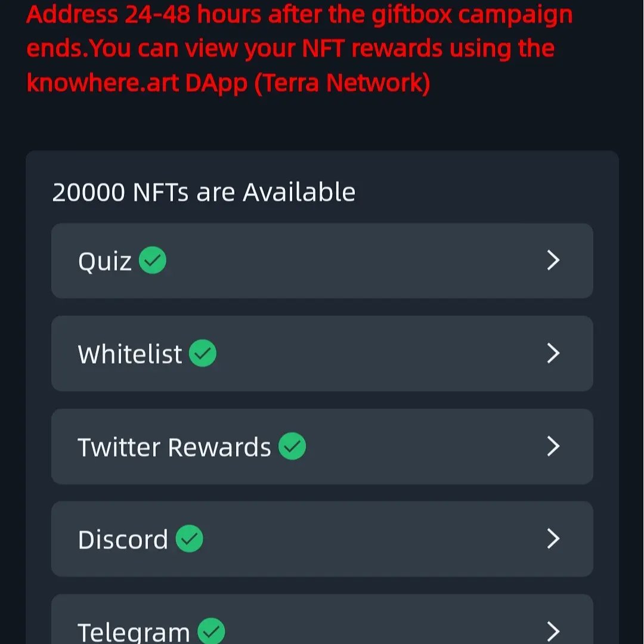Open the Quiz task row
Image resolution: width=644 pixels, height=644 pixels.
click(x=322, y=261)
